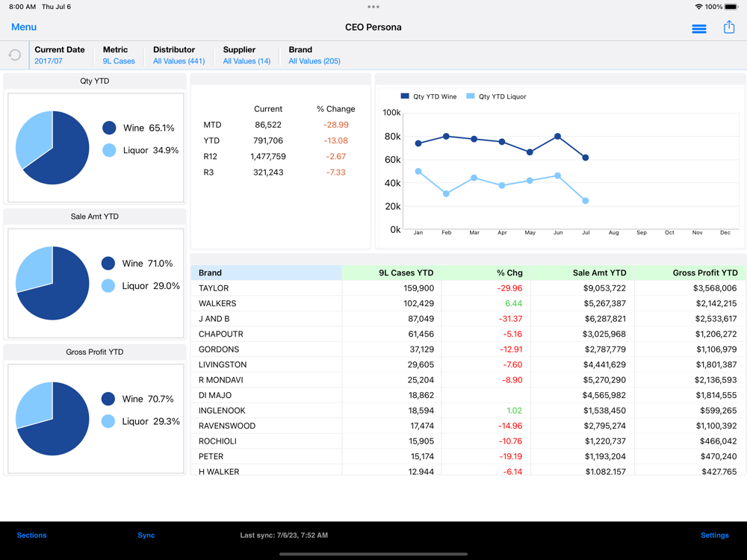Tap the Wine line point for June
The height and width of the screenshot is (560, 747).
tap(557, 137)
